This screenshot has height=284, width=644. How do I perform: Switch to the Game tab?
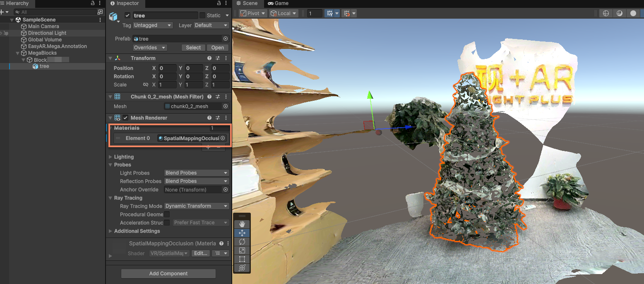pos(278,3)
